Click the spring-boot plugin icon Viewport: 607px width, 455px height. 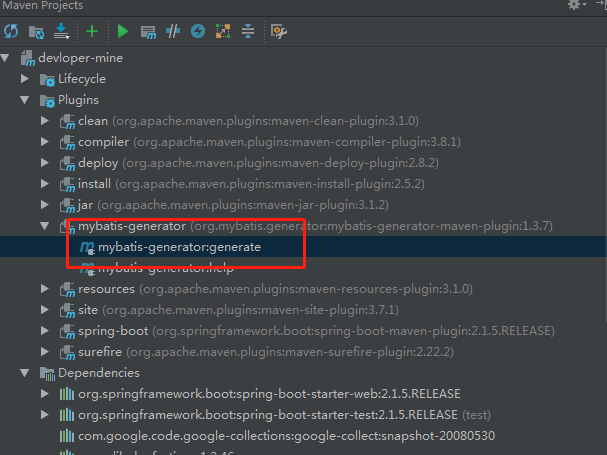click(x=67, y=331)
